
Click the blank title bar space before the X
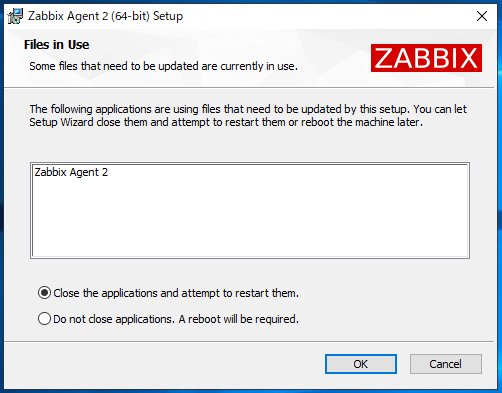327,16
